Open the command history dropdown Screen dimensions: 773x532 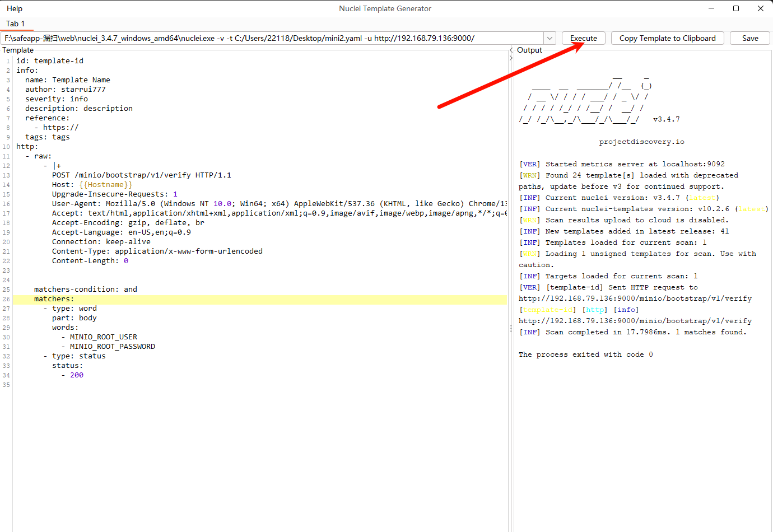(x=551, y=38)
